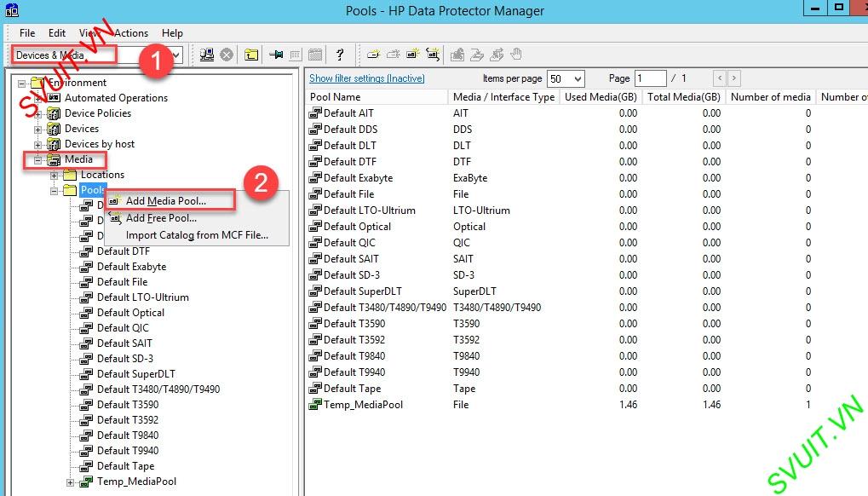The width and height of the screenshot is (868, 496).
Task: Choose Import Catalog from MCF File
Action: pos(197,235)
